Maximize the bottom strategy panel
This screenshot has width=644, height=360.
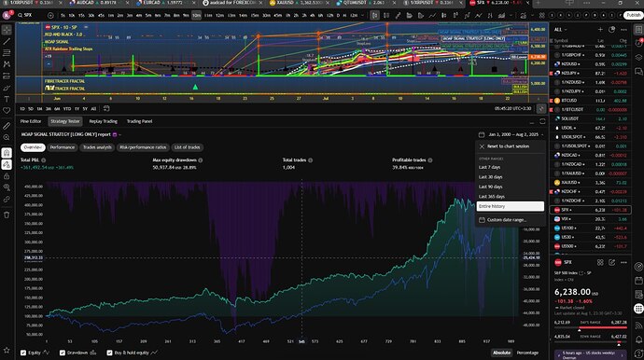(x=542, y=121)
